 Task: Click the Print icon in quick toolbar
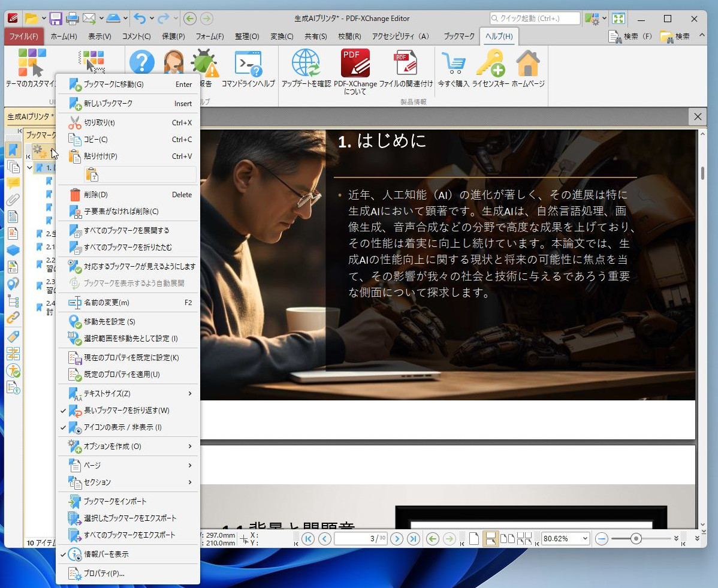pyautogui.click(x=72, y=19)
